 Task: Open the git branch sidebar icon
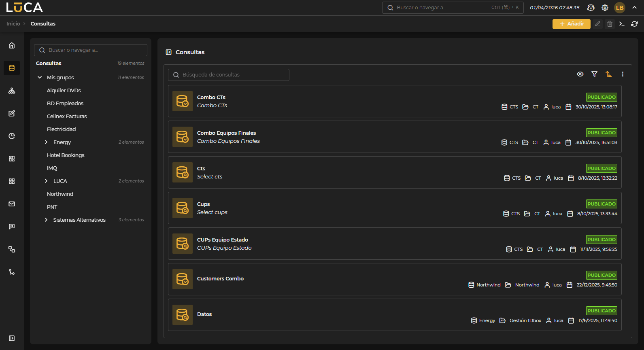click(x=12, y=272)
